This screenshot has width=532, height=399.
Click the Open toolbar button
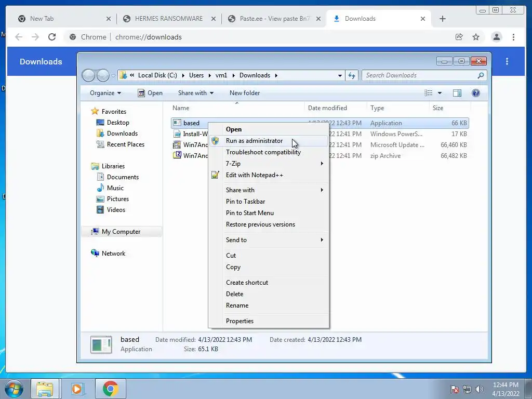[150, 93]
